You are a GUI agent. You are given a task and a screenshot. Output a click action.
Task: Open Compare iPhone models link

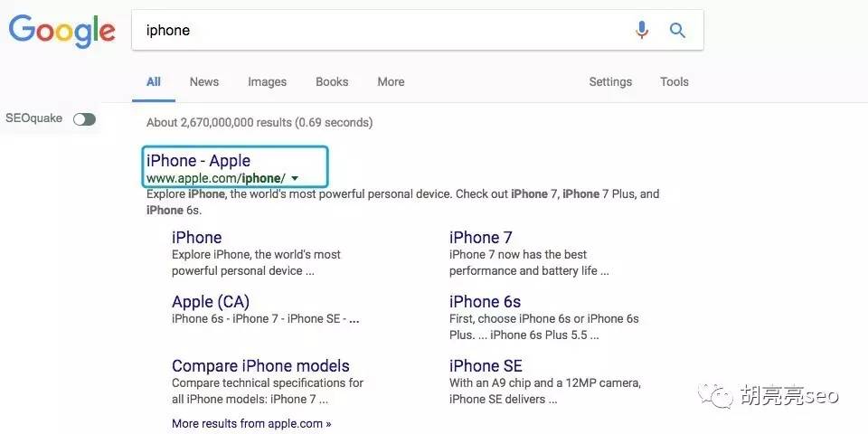click(260, 366)
